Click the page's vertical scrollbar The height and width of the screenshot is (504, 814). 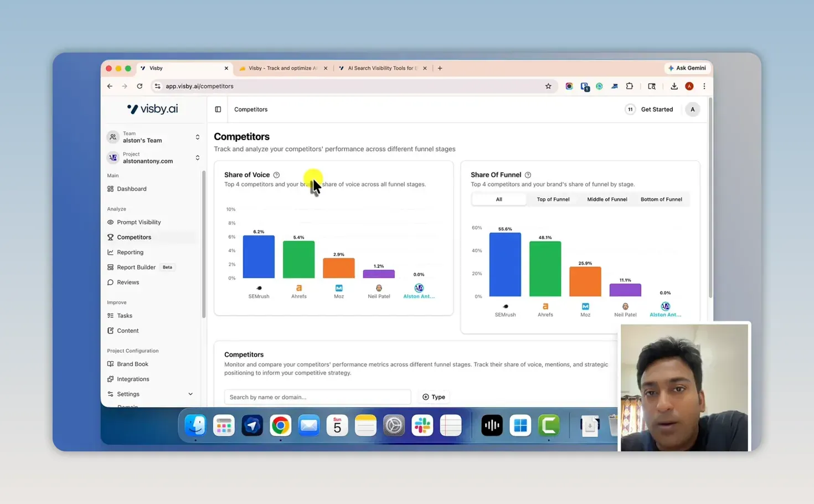(710, 198)
